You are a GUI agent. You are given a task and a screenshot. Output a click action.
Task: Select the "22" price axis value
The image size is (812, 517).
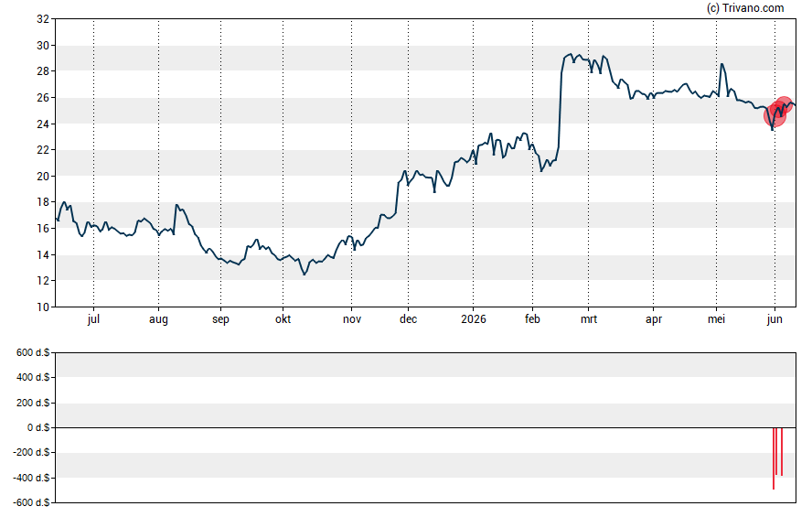[43, 150]
